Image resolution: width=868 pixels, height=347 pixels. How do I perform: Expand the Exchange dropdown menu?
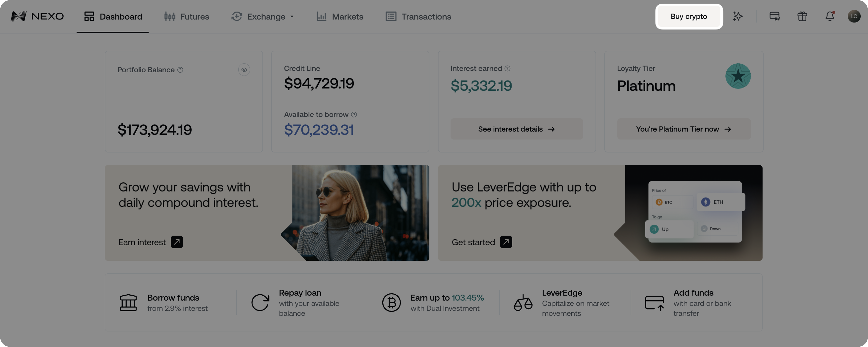tap(292, 17)
